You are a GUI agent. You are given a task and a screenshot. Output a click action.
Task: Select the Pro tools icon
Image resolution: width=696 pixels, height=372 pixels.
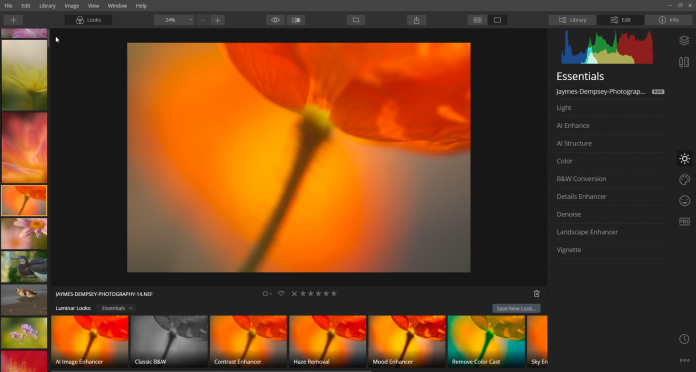pyautogui.click(x=684, y=222)
